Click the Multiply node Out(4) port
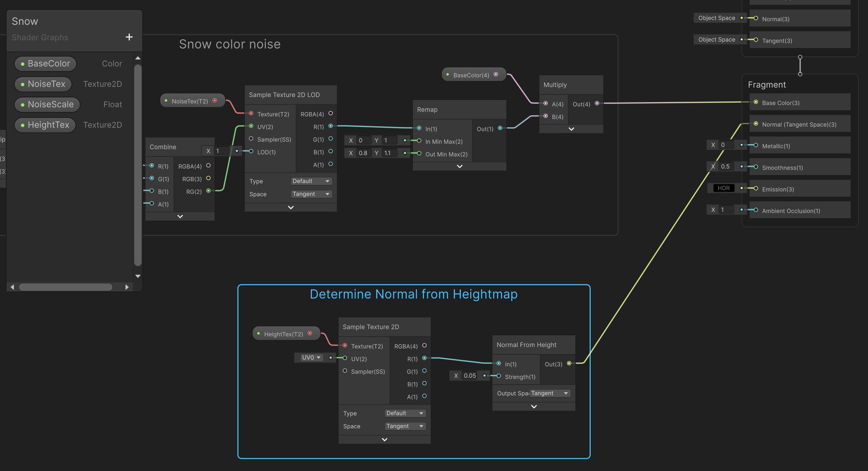The height and width of the screenshot is (471, 868). [597, 103]
